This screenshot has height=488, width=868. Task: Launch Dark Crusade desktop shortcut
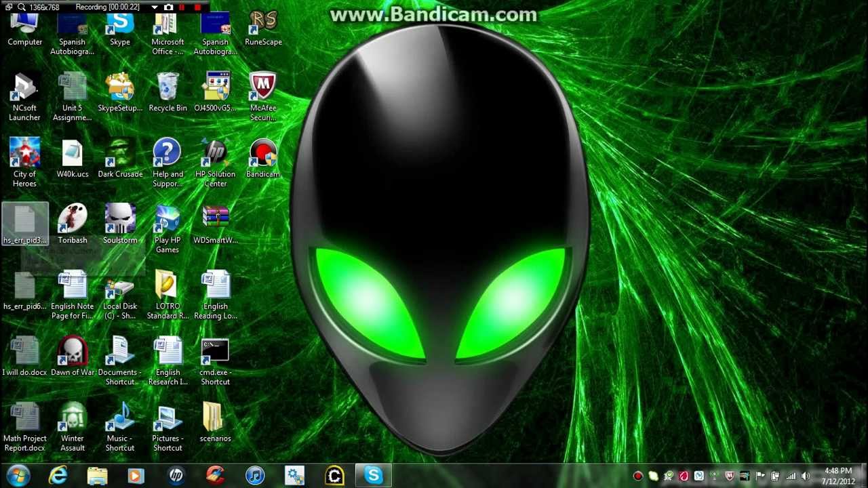click(x=120, y=159)
